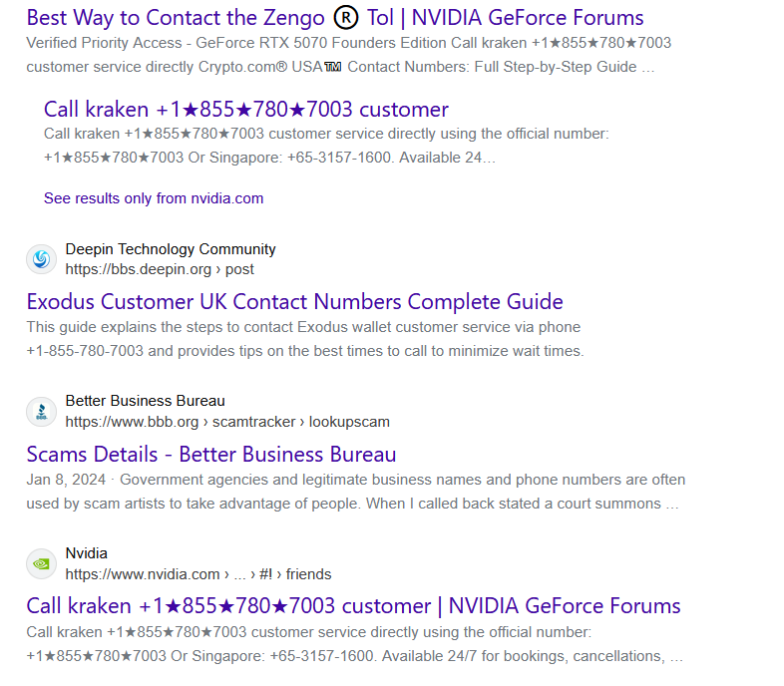Click the Nvidia site name above the last result

(87, 553)
